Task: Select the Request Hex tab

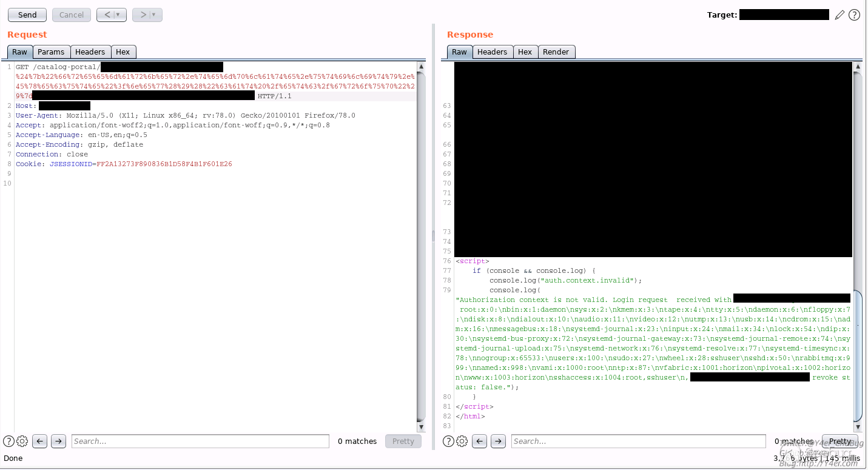Action: pos(123,52)
